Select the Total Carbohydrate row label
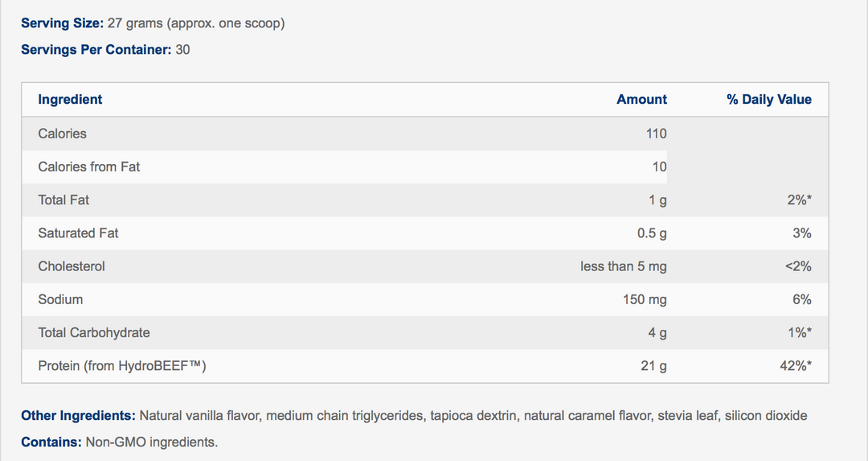Screen dimensions: 868x461 (x=94, y=332)
